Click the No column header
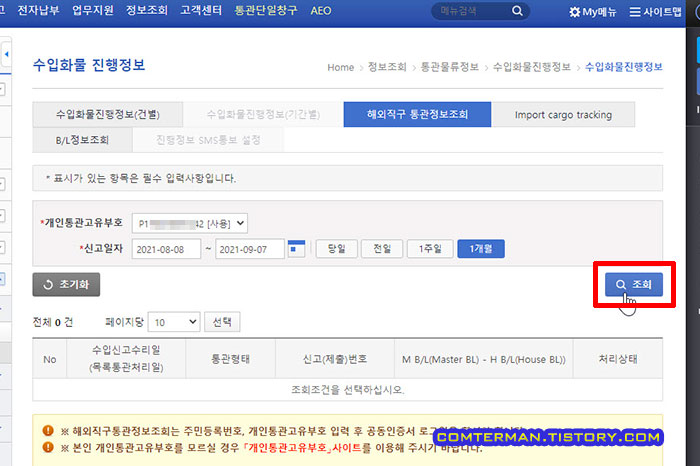 pyautogui.click(x=50, y=358)
